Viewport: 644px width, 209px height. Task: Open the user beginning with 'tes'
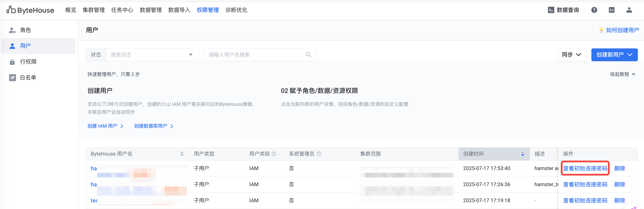click(94, 200)
